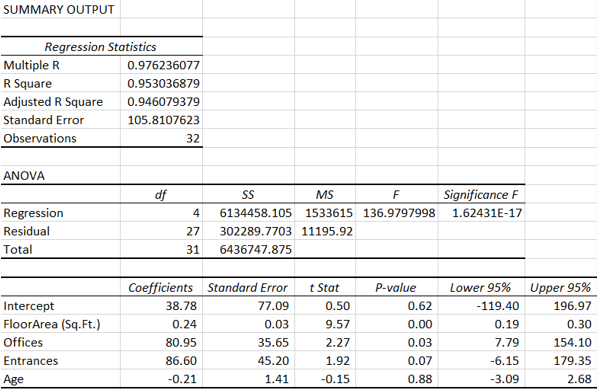The width and height of the screenshot is (597, 389).
Task: Click the P-value column header
Action: point(396,287)
